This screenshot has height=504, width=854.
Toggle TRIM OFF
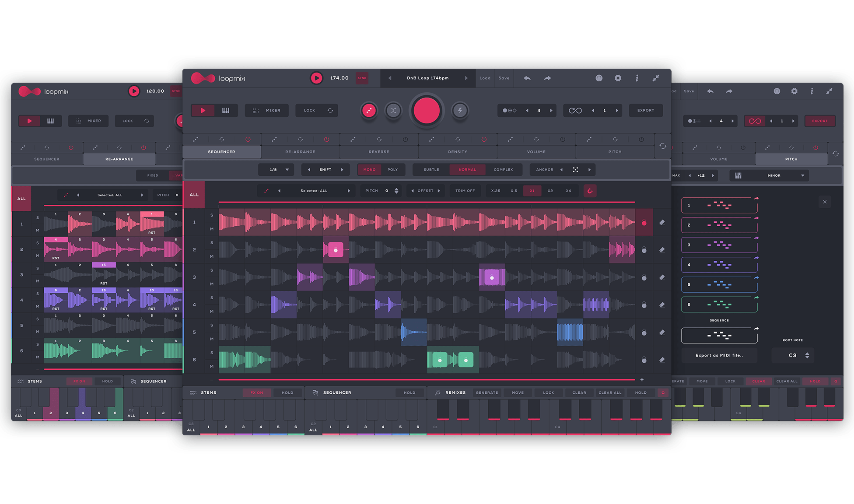tap(465, 191)
